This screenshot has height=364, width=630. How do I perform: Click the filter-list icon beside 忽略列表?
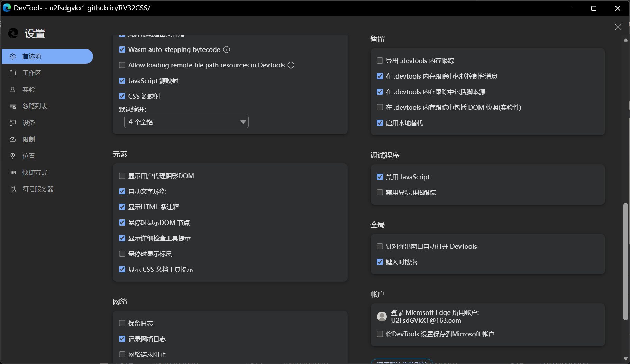pyautogui.click(x=13, y=106)
